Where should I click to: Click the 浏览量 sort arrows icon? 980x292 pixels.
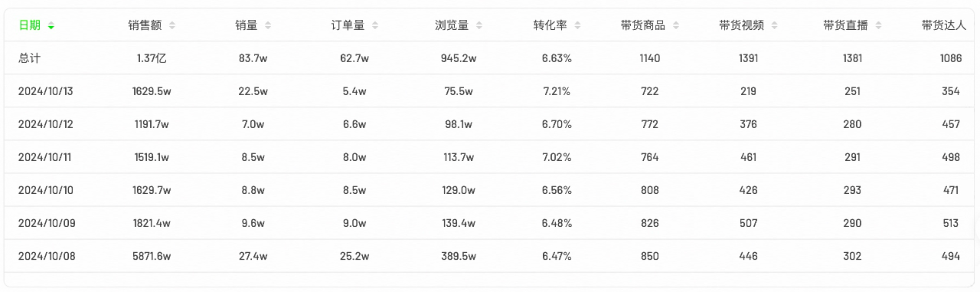(x=479, y=25)
